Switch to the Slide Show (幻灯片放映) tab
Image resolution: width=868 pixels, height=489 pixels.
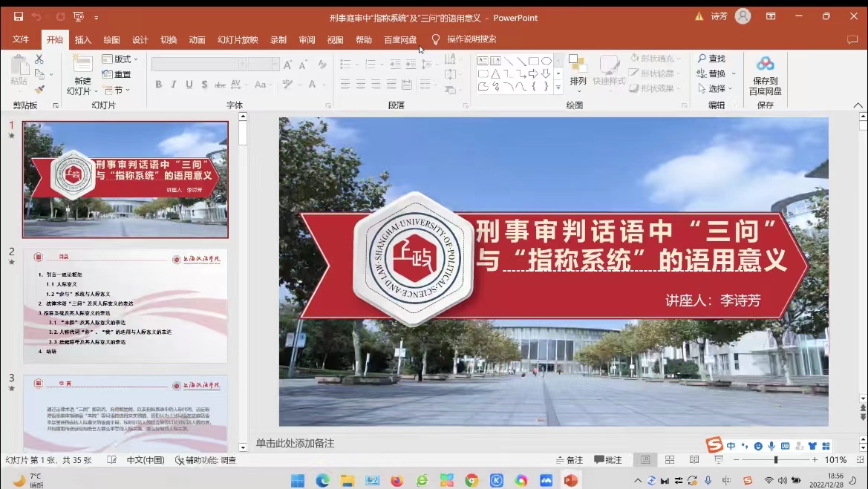(238, 40)
